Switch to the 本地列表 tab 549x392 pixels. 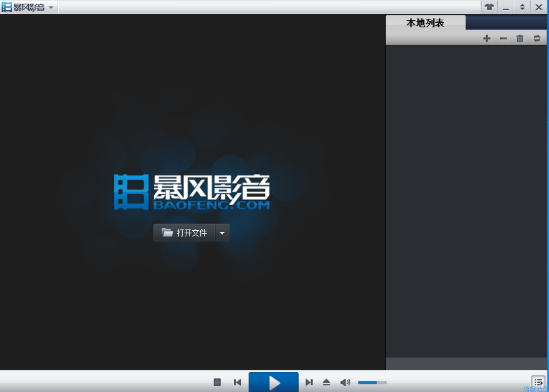[425, 23]
